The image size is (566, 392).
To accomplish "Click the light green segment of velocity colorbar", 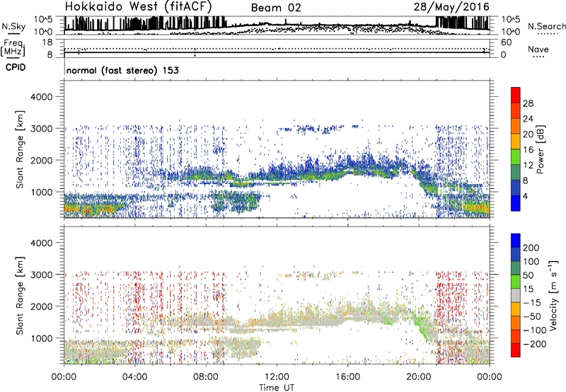I will click(x=516, y=282).
